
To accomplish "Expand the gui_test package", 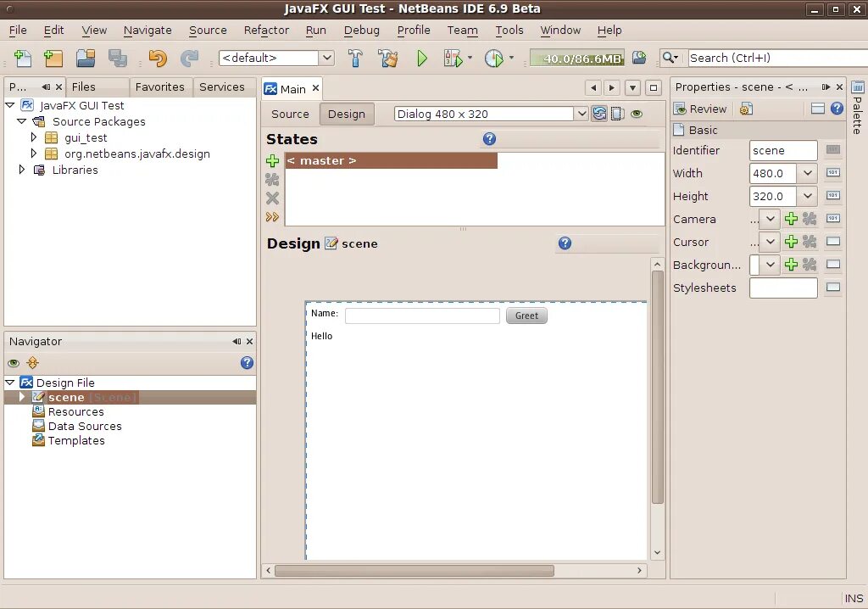I will (33, 137).
